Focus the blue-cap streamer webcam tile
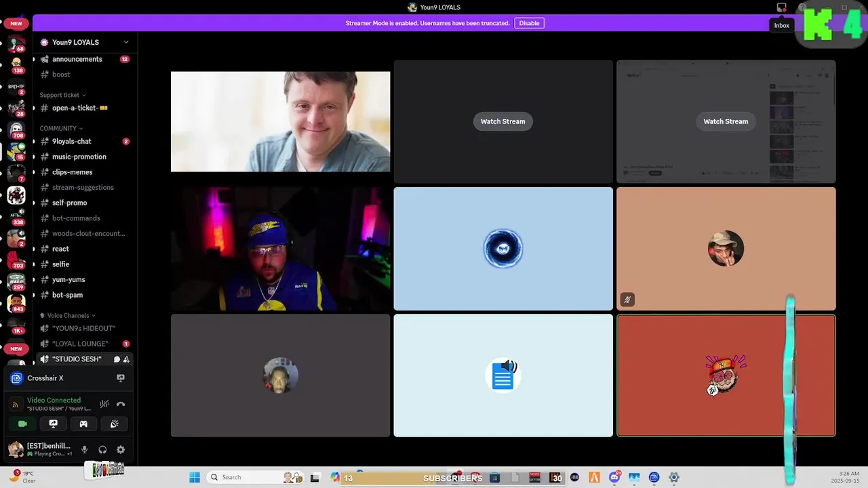This screenshot has width=868, height=488. 280,249
